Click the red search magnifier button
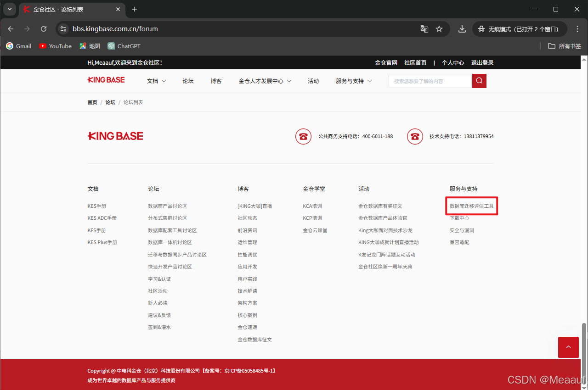Screen dimensions: 588x390 tap(479, 81)
